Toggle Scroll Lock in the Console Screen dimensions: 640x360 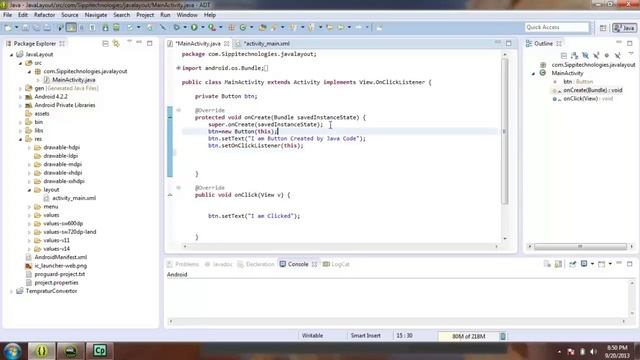558,264
